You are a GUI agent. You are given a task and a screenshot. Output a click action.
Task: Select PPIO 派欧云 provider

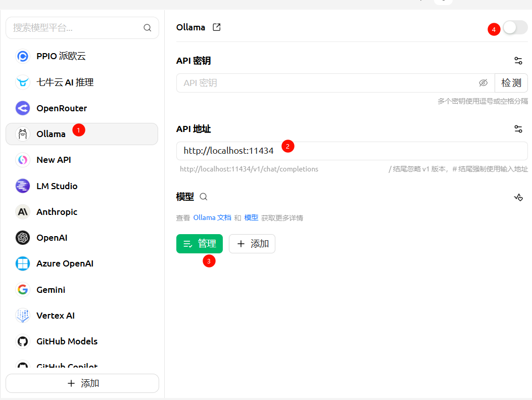coord(82,56)
